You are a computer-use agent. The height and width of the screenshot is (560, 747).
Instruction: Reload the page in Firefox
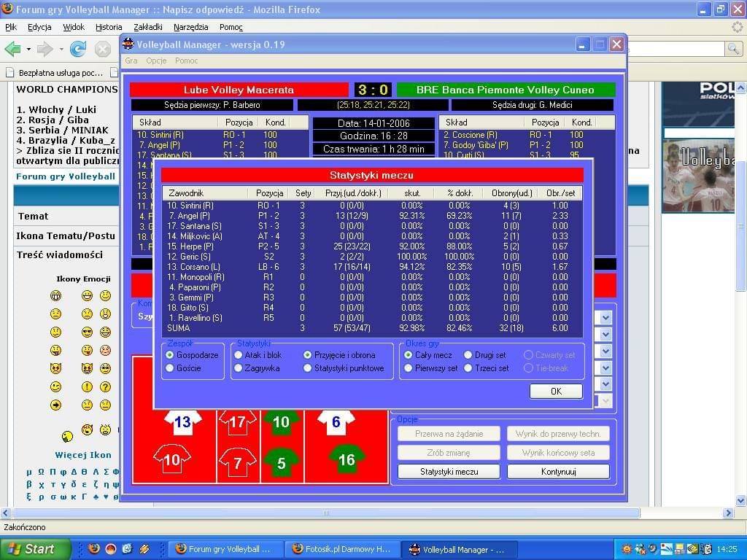[x=78, y=49]
